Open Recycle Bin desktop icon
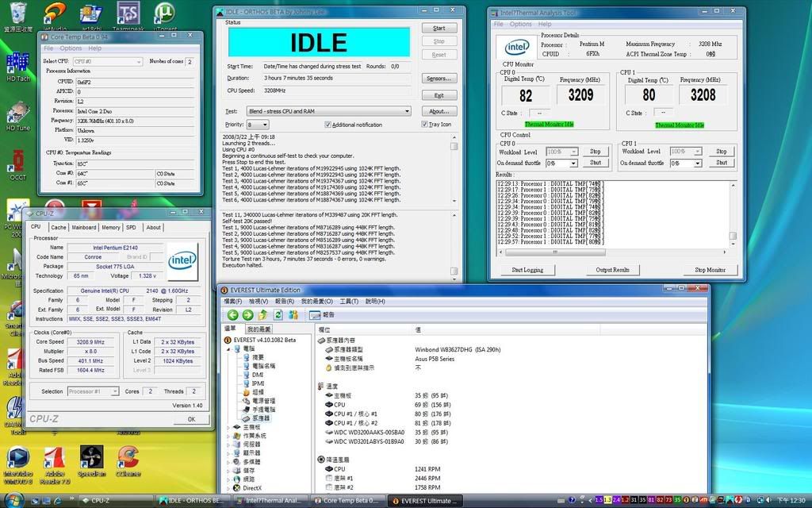Image resolution: width=812 pixels, height=508 pixels. pyautogui.click(x=18, y=17)
